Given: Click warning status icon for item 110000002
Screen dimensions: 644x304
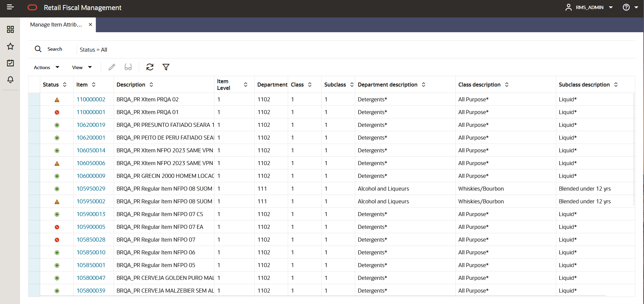Looking at the screenshot, I should pyautogui.click(x=57, y=100).
